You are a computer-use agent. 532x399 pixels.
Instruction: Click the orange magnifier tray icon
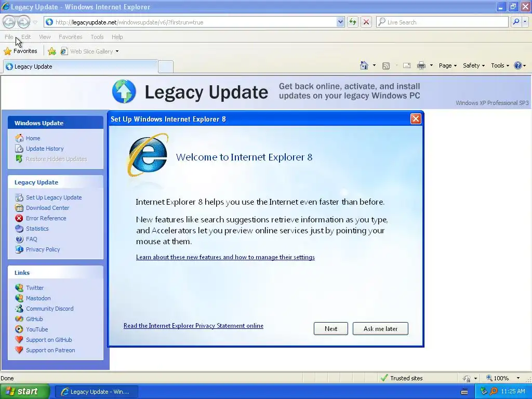[x=494, y=392]
